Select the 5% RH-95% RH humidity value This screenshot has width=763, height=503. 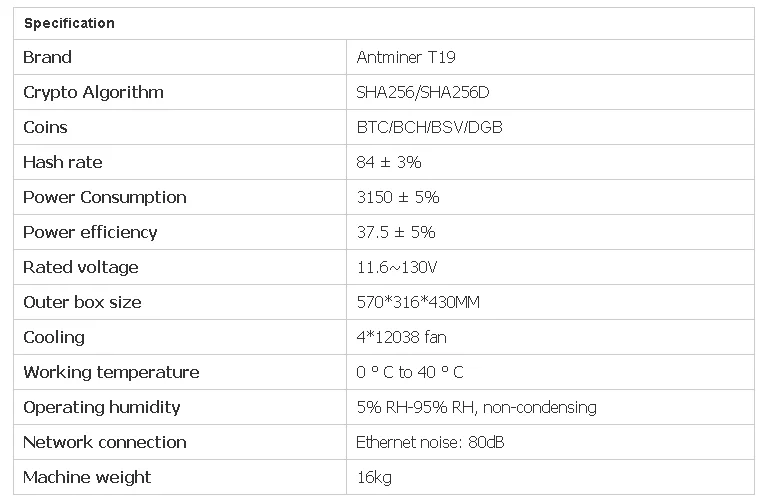coord(476,407)
